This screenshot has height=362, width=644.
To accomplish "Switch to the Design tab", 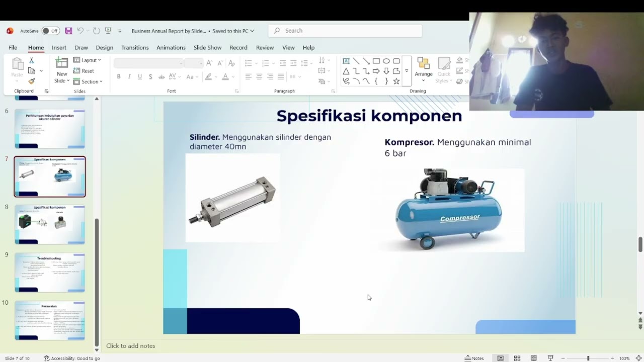I will 104,47.
